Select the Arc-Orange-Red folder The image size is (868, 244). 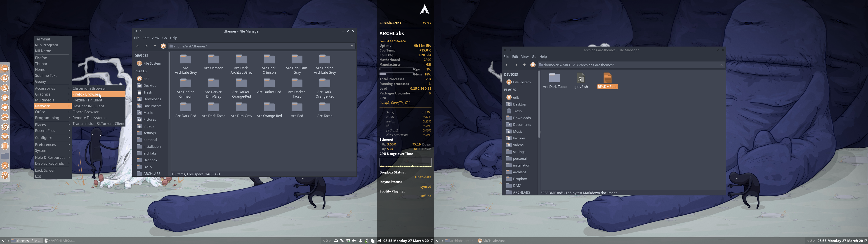tap(269, 110)
